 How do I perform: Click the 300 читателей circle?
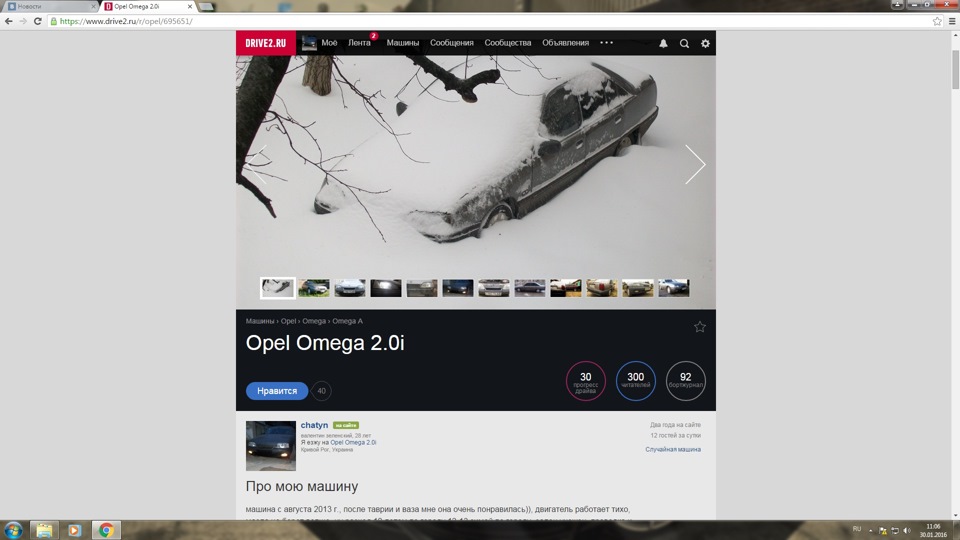pyautogui.click(x=636, y=381)
